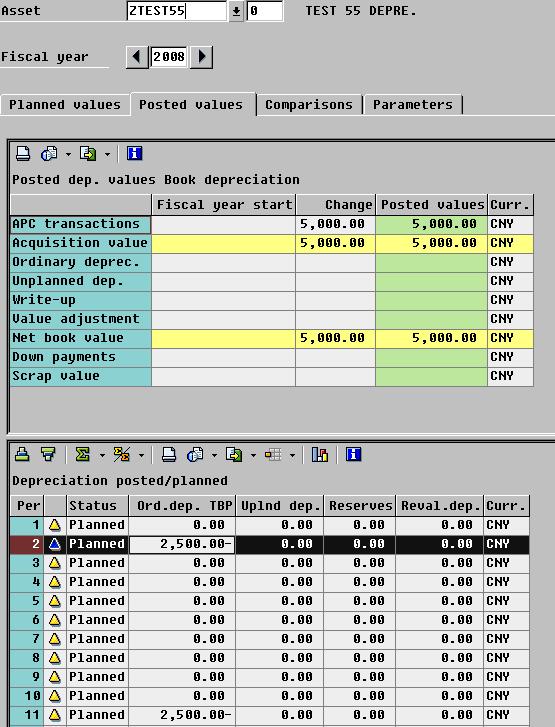The height and width of the screenshot is (727, 555).
Task: Open search help beside Asset field
Action: click(236, 11)
